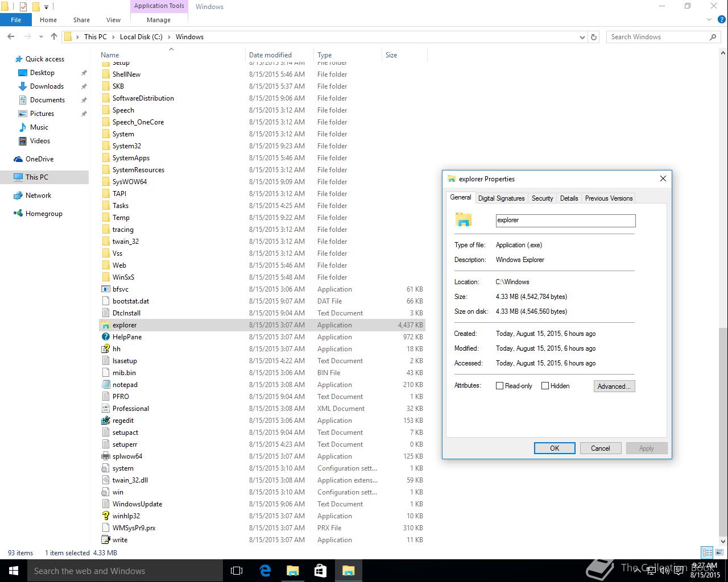This screenshot has width=728, height=582.
Task: Expand the ribbon with the chevron
Action: (x=709, y=20)
